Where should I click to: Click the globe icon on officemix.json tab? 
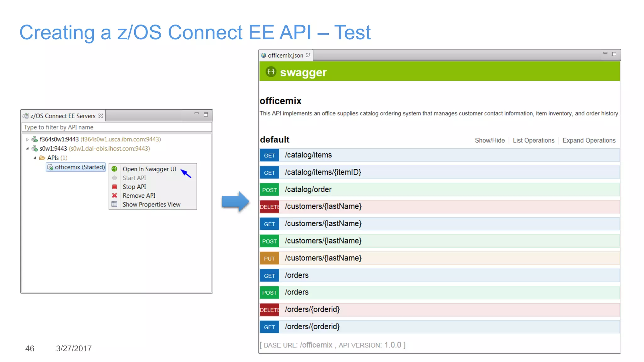click(264, 55)
